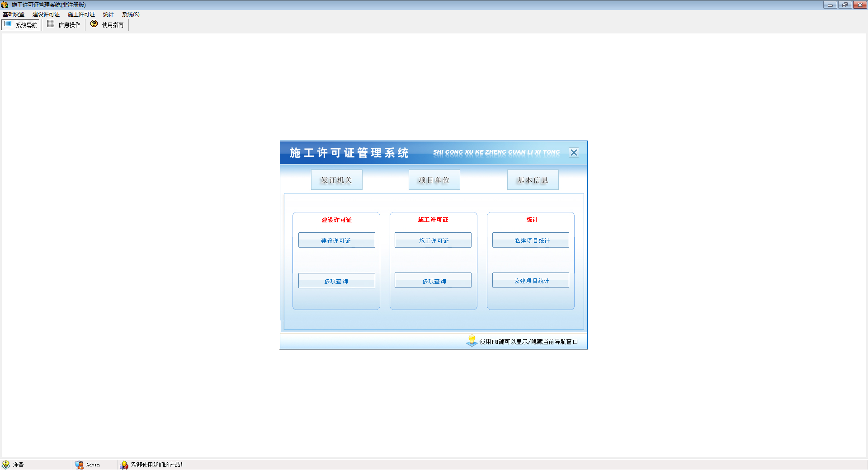
Task: Switch to the 发证机关 tab
Action: [337, 180]
